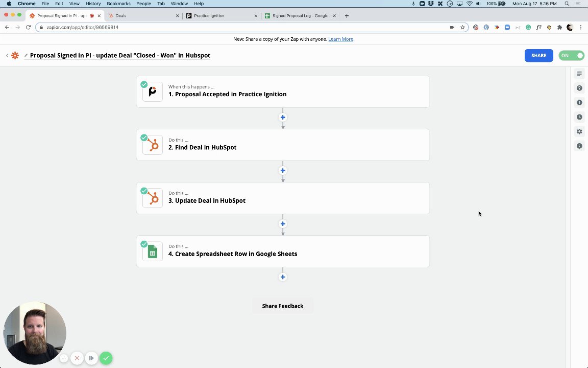Expand step 3 Update Deal in HubSpot

point(283,198)
